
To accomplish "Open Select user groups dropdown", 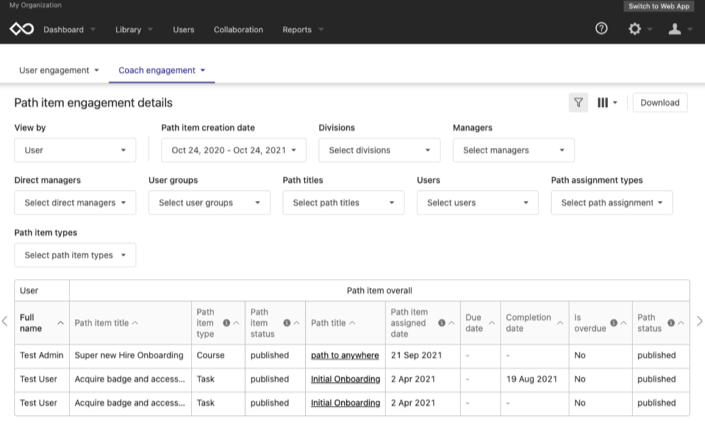I will pos(210,203).
